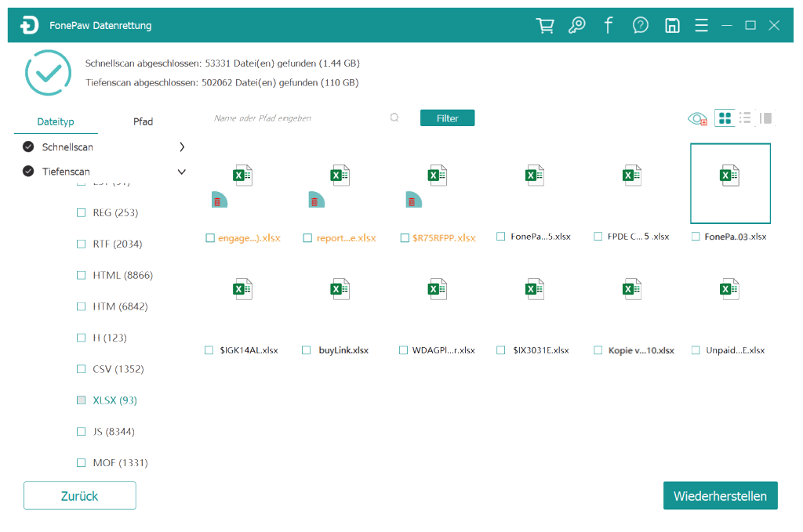Click the scan completed checkmark icon
This screenshot has width=803, height=532.
(48, 73)
